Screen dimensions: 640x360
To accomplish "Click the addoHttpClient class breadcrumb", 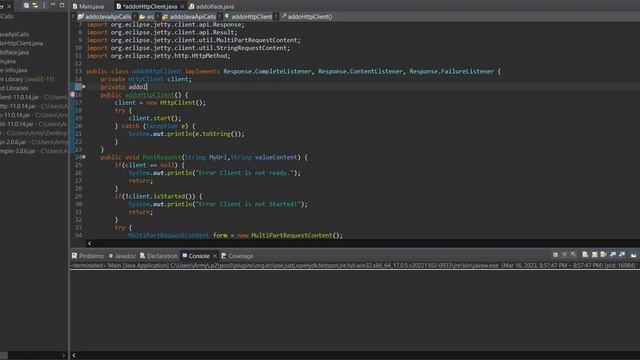I will pyautogui.click(x=248, y=17).
